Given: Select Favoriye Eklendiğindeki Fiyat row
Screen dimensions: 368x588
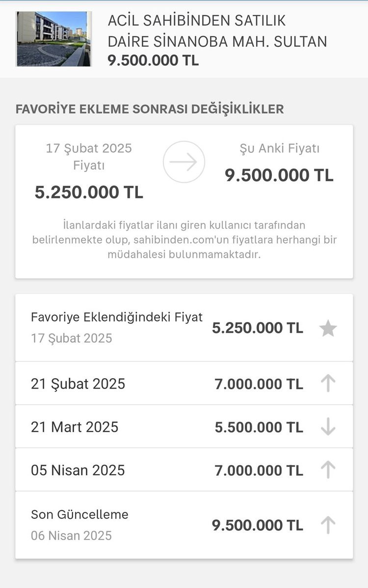Looking at the screenshot, I should click(x=184, y=328).
